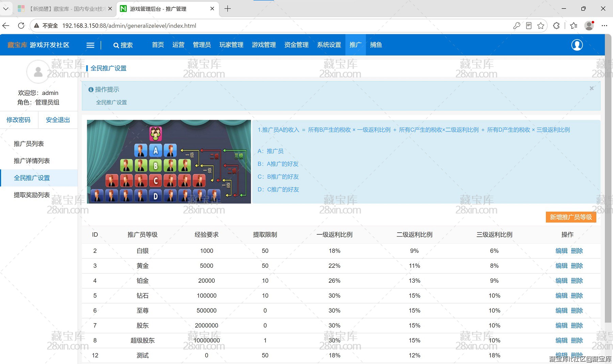Select 全民推广设置 in sidebar
This screenshot has width=613, height=364.
[39, 178]
